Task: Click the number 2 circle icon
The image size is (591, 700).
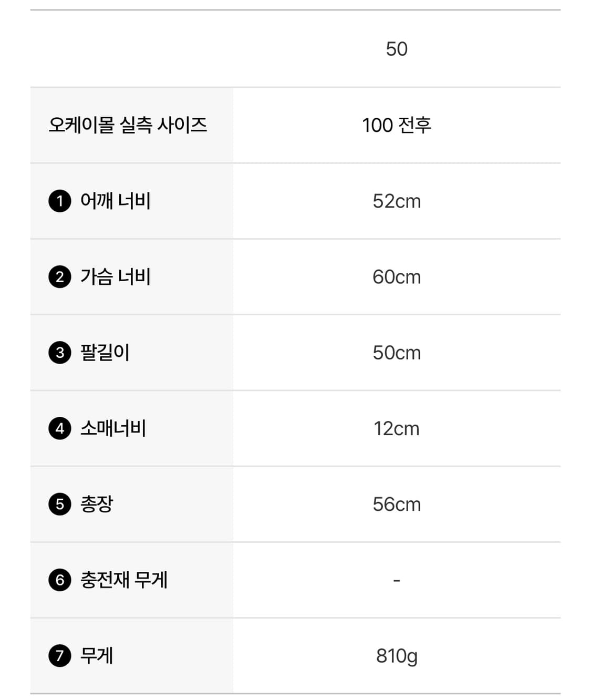Action: click(x=60, y=277)
